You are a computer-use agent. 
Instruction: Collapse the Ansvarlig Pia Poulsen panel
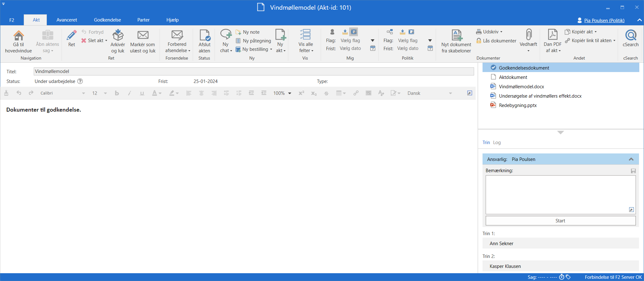tap(631, 159)
